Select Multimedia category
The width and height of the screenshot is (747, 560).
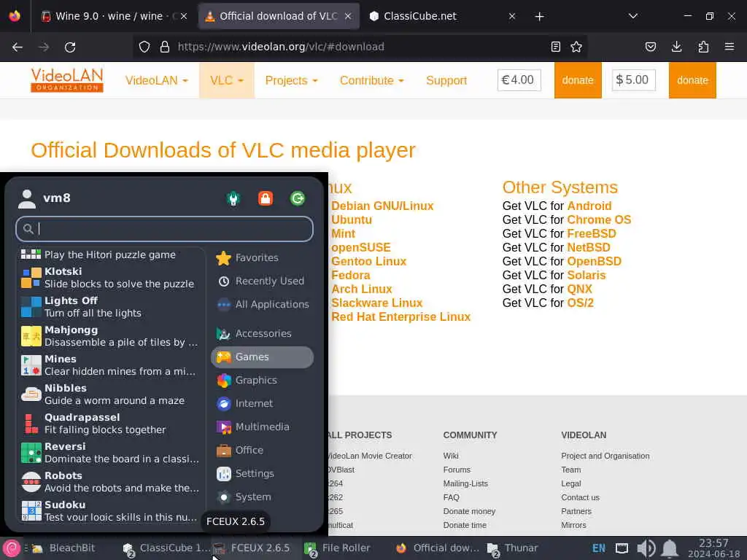tap(262, 427)
